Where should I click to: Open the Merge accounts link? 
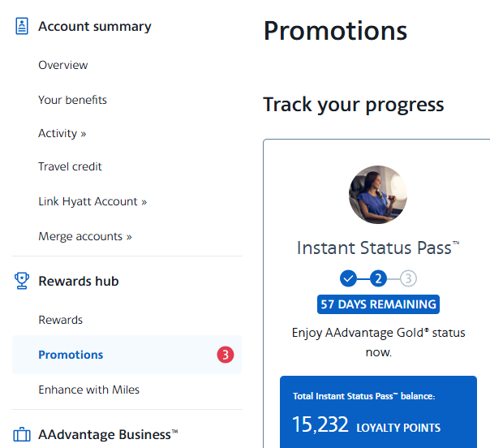85,236
